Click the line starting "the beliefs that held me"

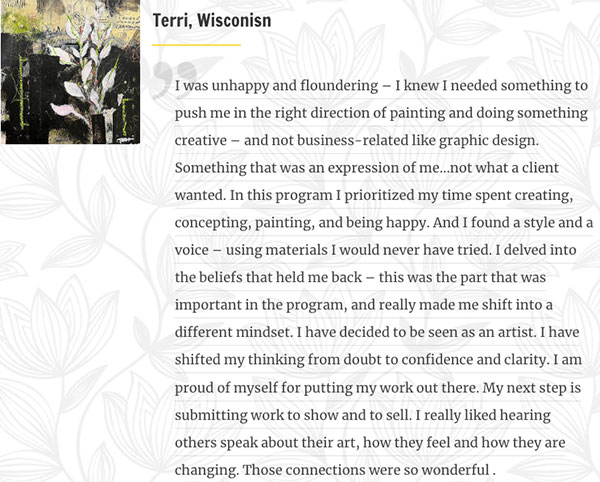[360, 277]
